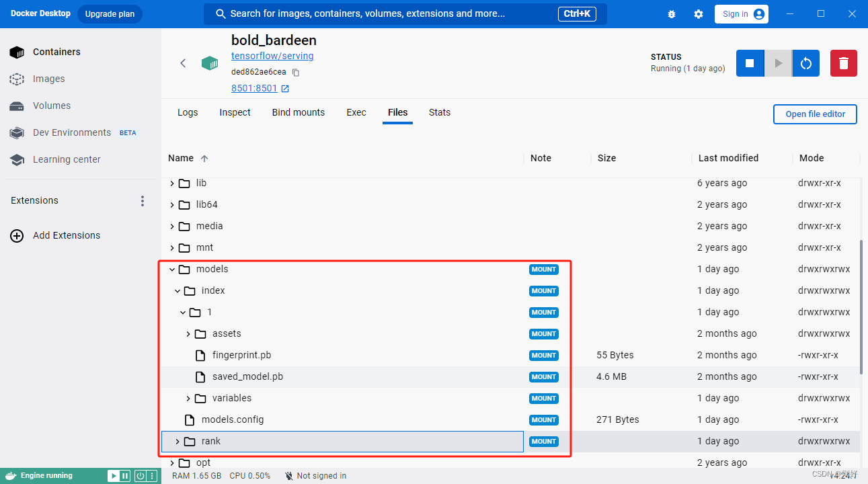Click the status bar power quit icon
Image resolution: width=868 pixels, height=484 pixels.
coord(141,476)
